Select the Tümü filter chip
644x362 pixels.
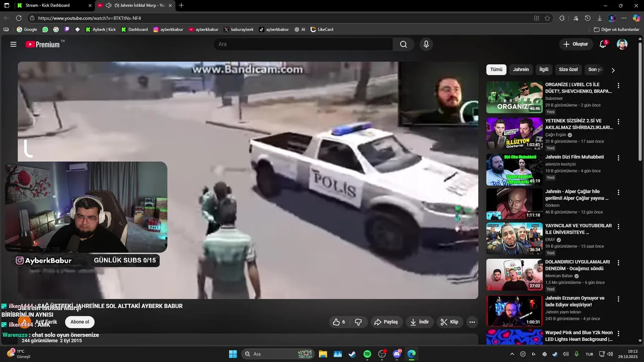coord(496,69)
